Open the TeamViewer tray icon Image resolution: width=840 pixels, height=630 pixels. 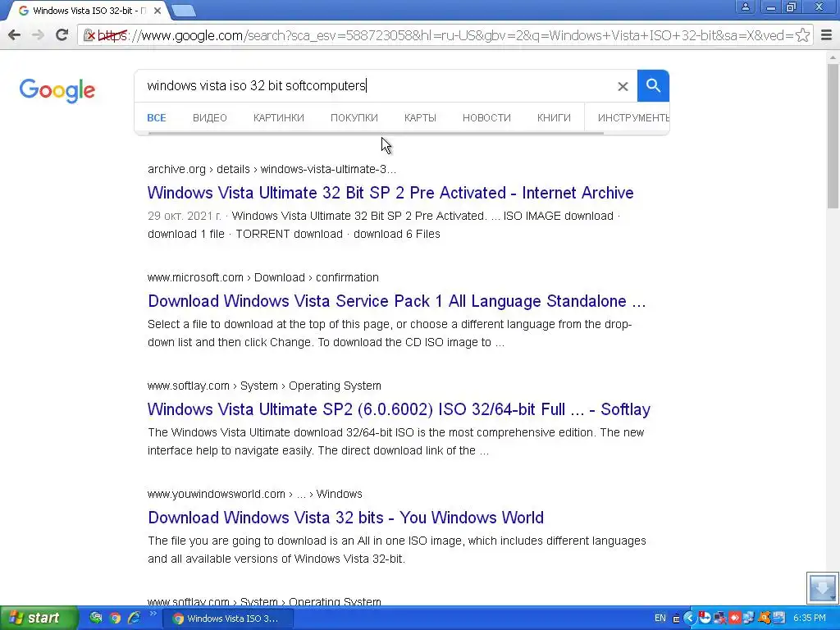(705, 618)
